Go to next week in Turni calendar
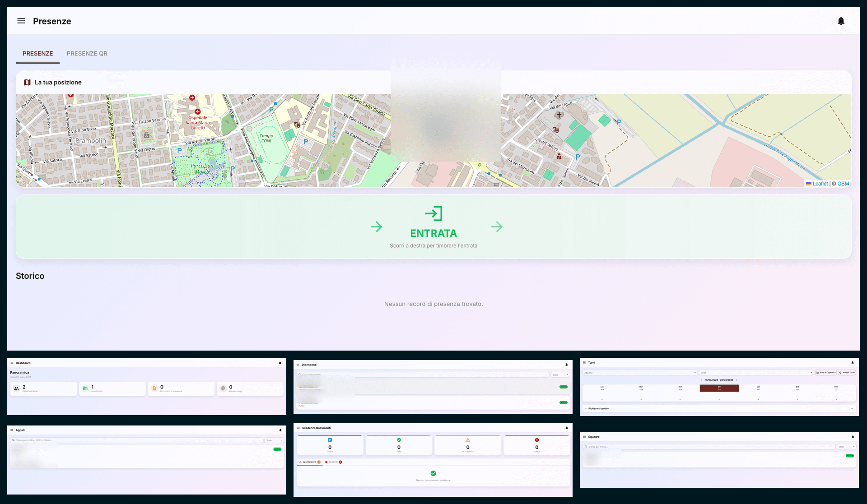The height and width of the screenshot is (504, 867). (x=737, y=380)
